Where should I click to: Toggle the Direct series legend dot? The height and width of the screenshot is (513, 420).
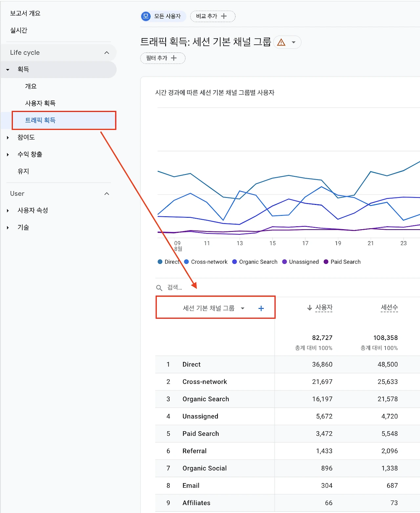point(160,262)
